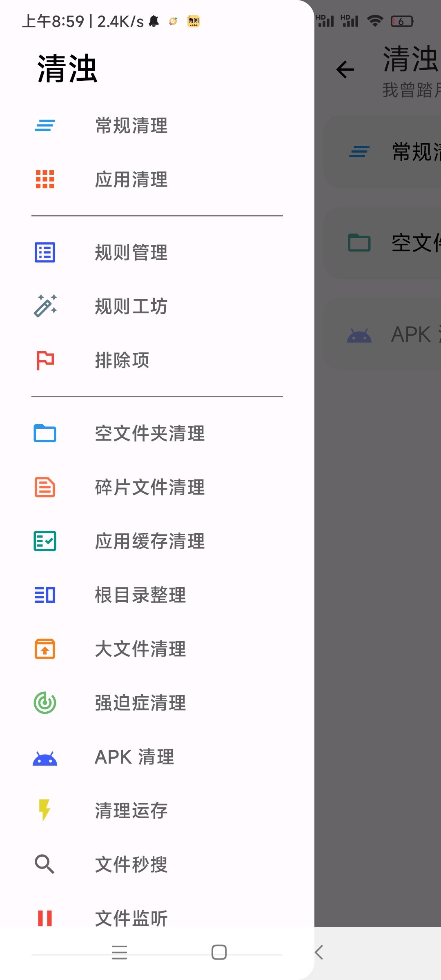Tap the orange document icon for 碎片文件清理
This screenshot has width=441, height=980.
[x=45, y=487]
